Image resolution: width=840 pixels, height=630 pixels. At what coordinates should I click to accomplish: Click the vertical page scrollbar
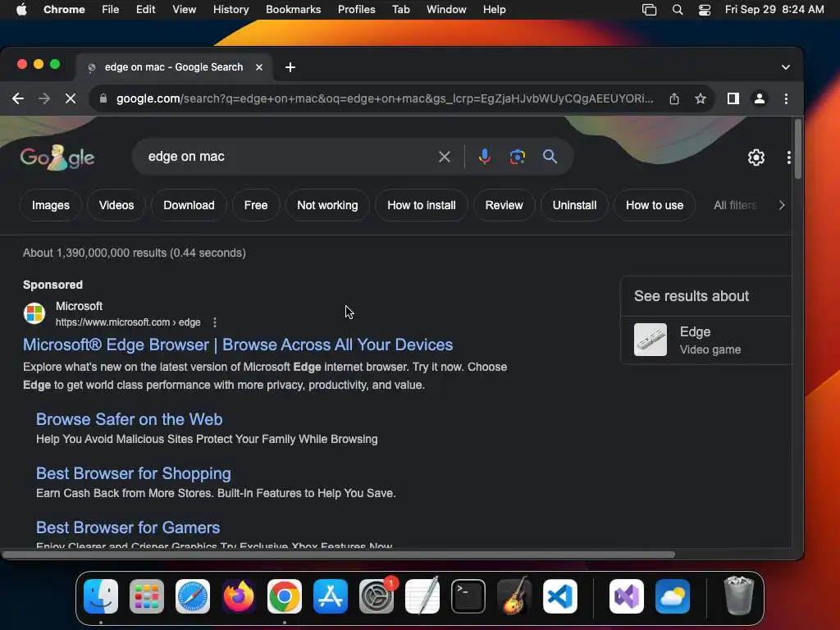click(x=797, y=149)
